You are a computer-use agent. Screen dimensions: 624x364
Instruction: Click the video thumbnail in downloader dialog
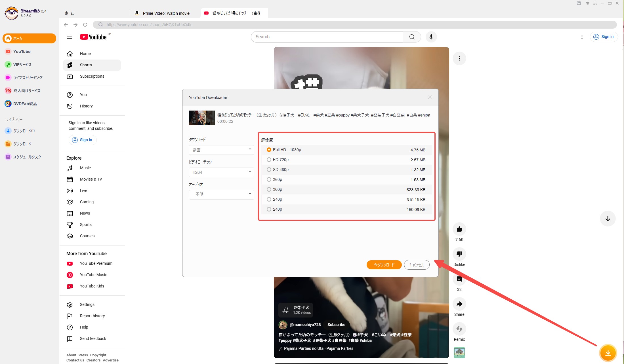202,118
